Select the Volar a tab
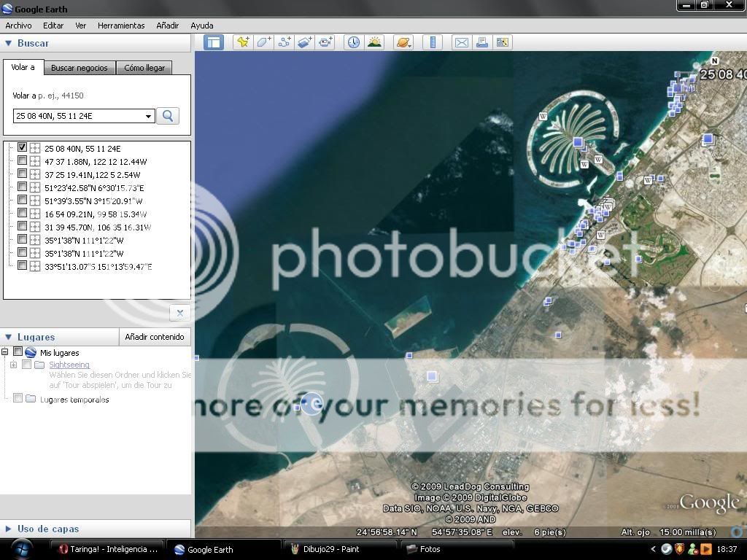This screenshot has height=560, width=747. point(23,67)
